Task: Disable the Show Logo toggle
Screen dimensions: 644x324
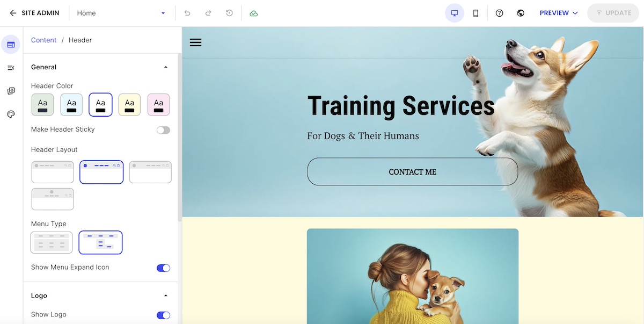Action: click(163, 315)
